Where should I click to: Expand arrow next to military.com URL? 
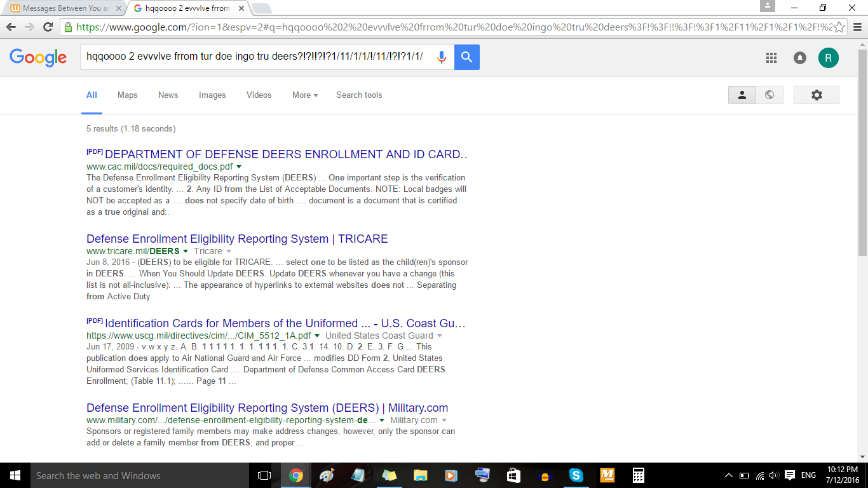point(382,420)
